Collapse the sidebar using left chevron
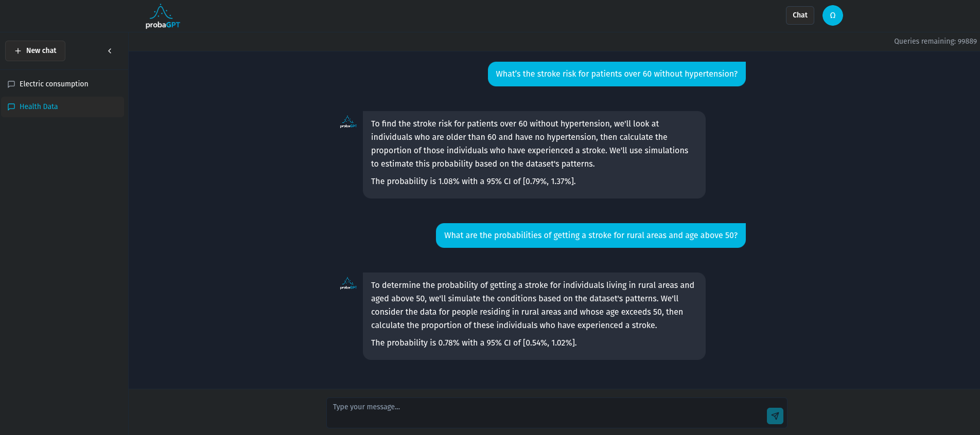Screen dimensions: 980x435 [x=110, y=51]
